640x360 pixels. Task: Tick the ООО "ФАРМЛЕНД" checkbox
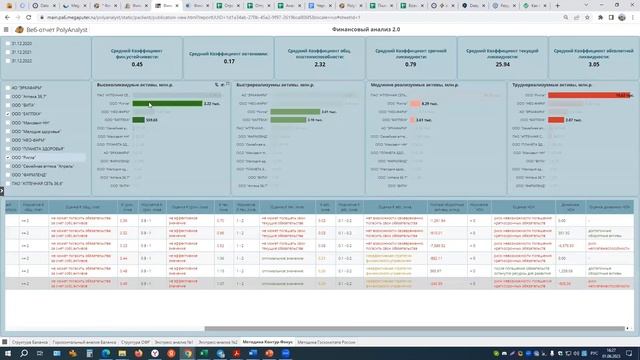pos(8,175)
